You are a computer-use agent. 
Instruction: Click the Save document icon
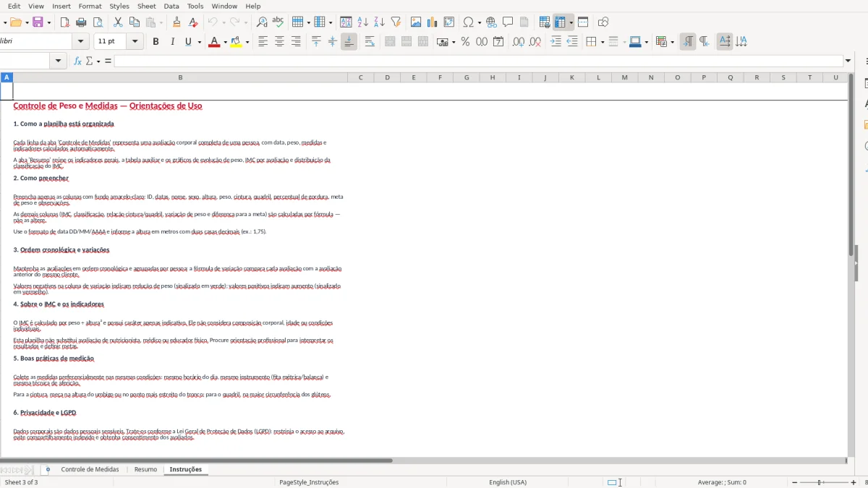38,22
